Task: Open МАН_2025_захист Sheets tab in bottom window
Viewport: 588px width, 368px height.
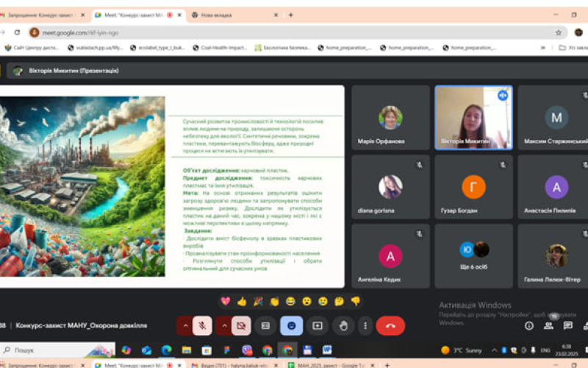Action: [331, 365]
